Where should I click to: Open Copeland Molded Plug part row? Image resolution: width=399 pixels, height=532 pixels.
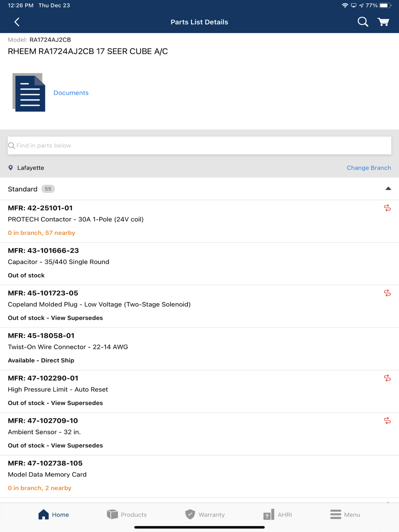coord(199,306)
